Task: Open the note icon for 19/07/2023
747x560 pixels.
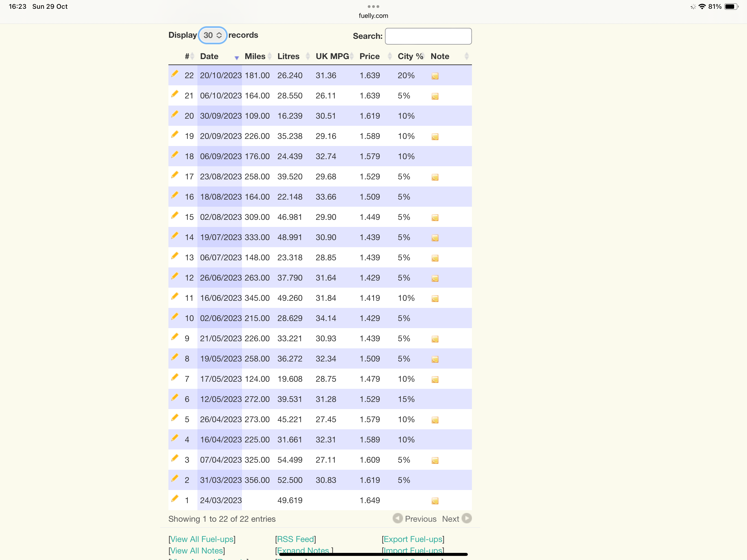Action: click(435, 238)
